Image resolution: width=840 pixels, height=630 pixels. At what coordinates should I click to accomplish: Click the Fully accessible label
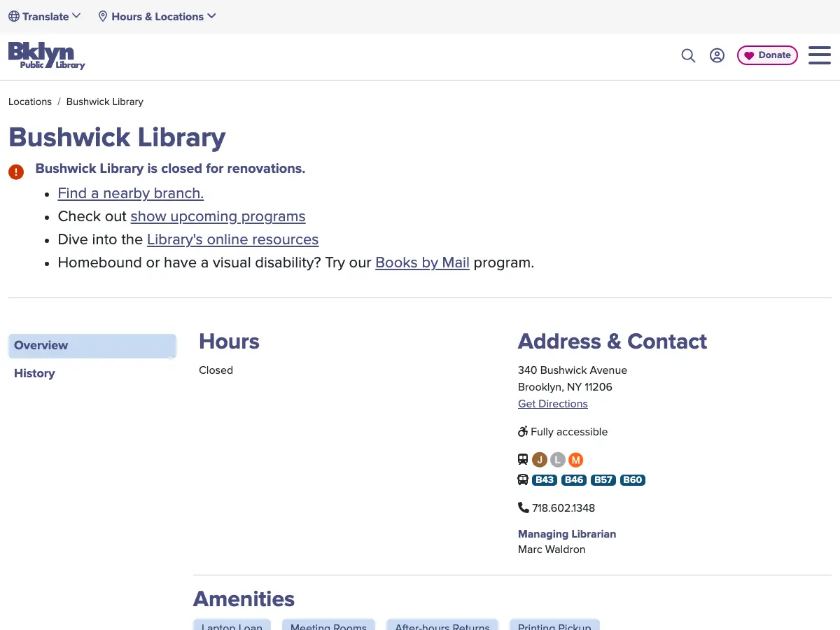coord(569,432)
